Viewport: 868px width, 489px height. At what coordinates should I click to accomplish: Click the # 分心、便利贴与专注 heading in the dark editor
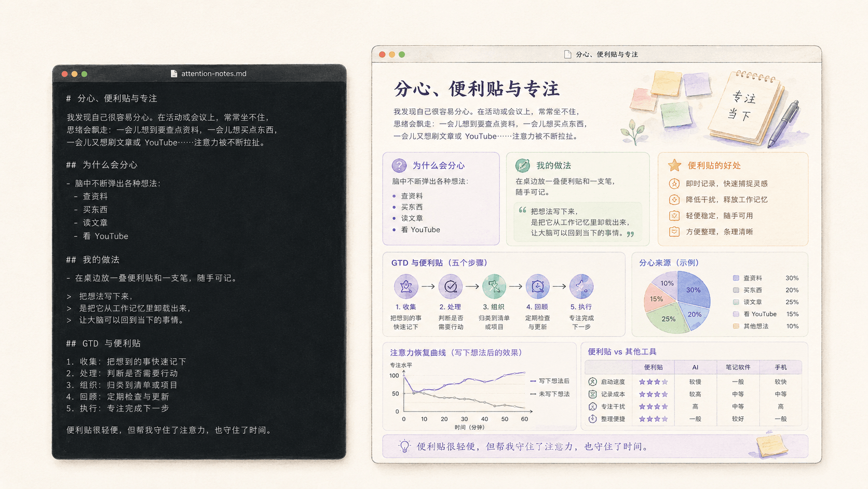112,98
